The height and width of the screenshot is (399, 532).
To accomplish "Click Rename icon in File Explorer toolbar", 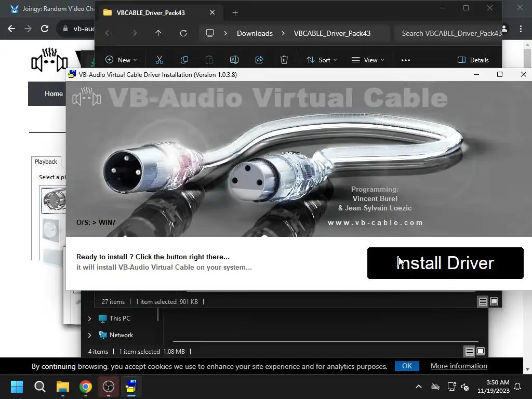I will point(234,60).
